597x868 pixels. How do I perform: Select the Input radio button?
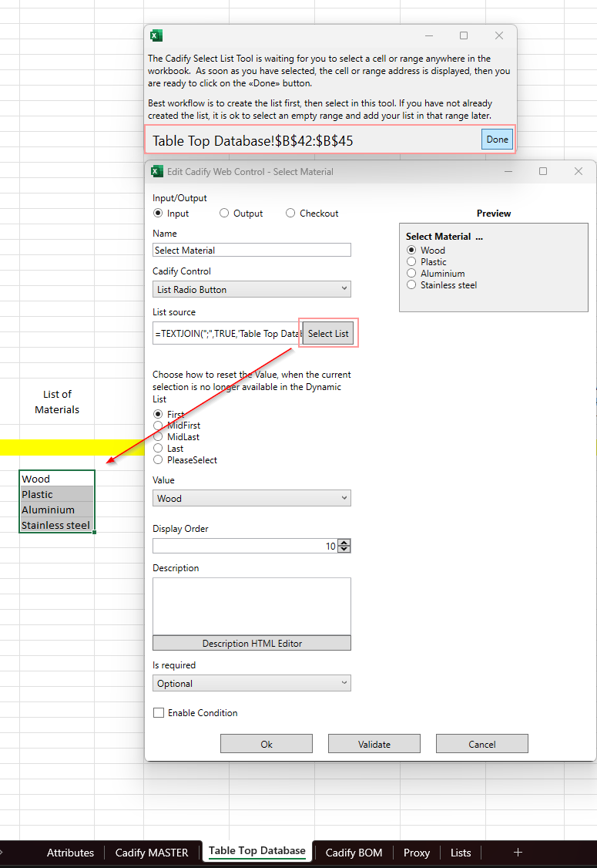158,213
